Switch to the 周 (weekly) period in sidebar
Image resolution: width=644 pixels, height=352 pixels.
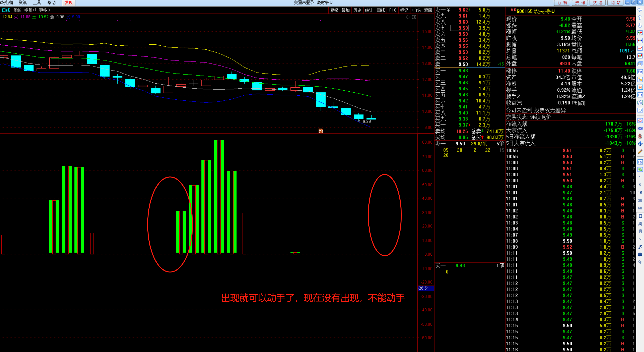pyautogui.click(x=640, y=224)
